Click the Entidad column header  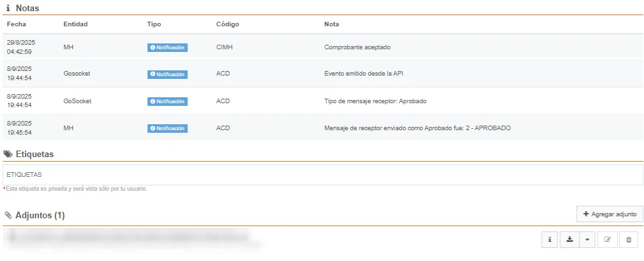click(76, 24)
